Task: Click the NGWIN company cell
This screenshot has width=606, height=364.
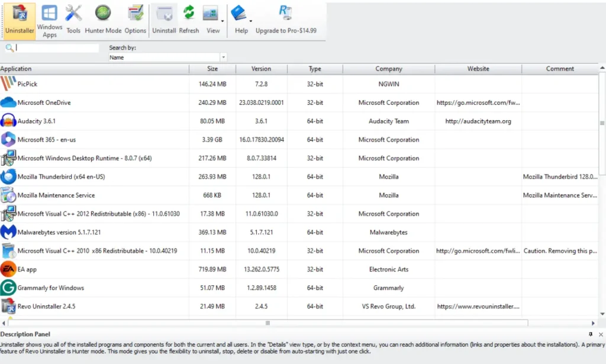Action: (389, 84)
